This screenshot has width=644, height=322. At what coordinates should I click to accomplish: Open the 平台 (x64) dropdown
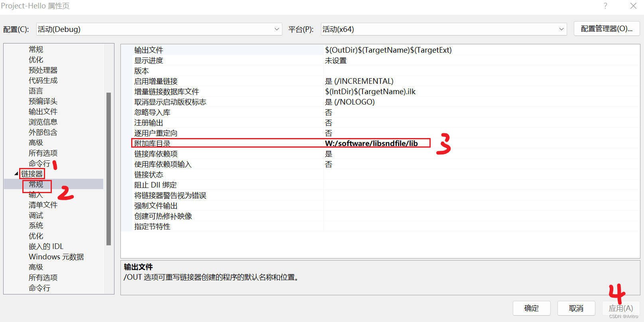(x=443, y=29)
